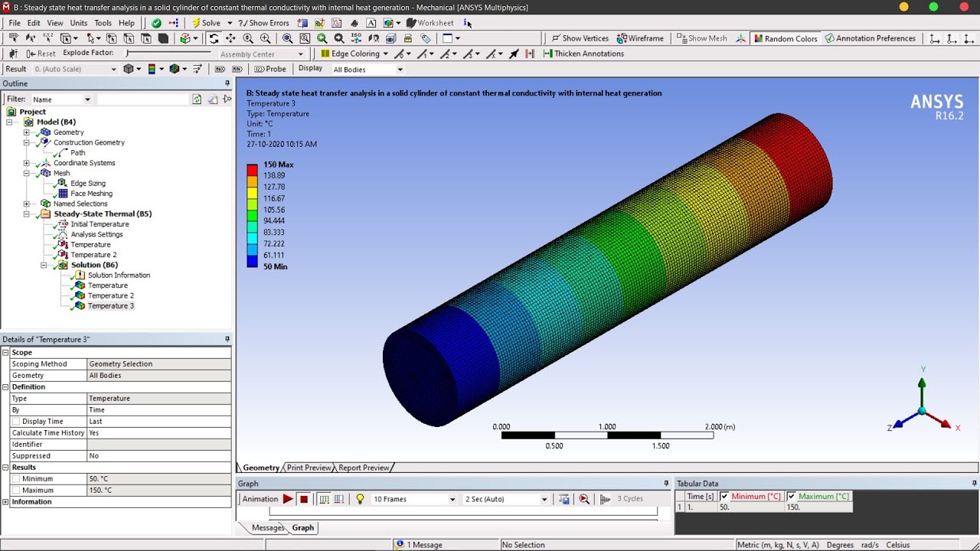The height and width of the screenshot is (551, 980).
Task: Click the Reset explode button
Action: click(x=41, y=54)
